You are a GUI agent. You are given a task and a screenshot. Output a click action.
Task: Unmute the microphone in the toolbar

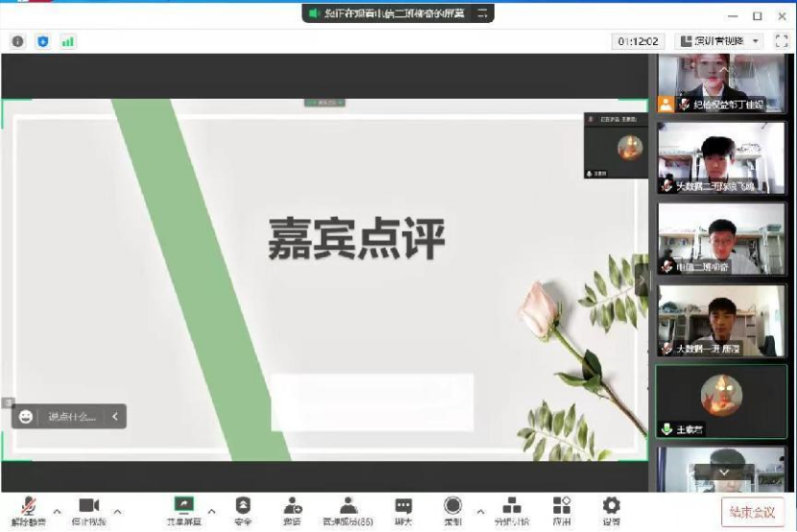coord(28,509)
